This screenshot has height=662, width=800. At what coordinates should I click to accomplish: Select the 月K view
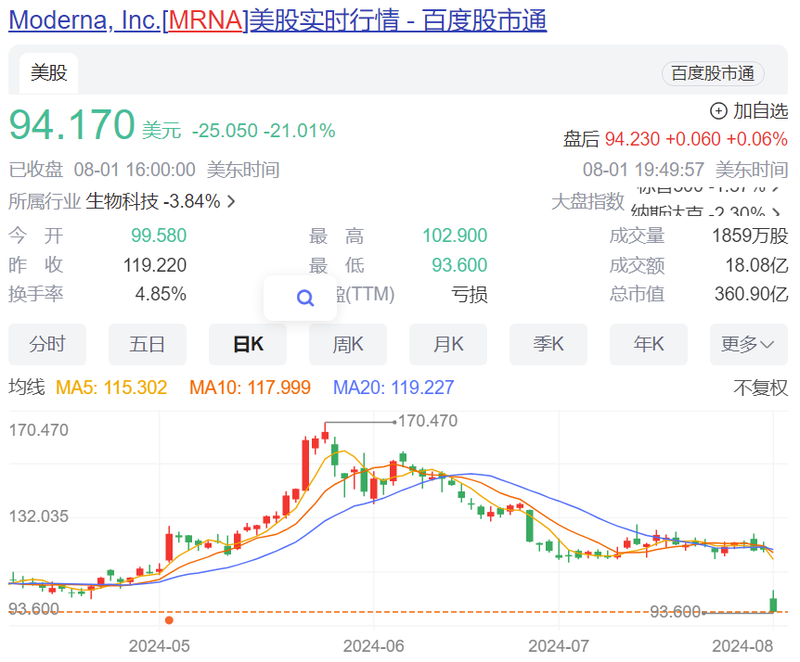click(x=447, y=344)
